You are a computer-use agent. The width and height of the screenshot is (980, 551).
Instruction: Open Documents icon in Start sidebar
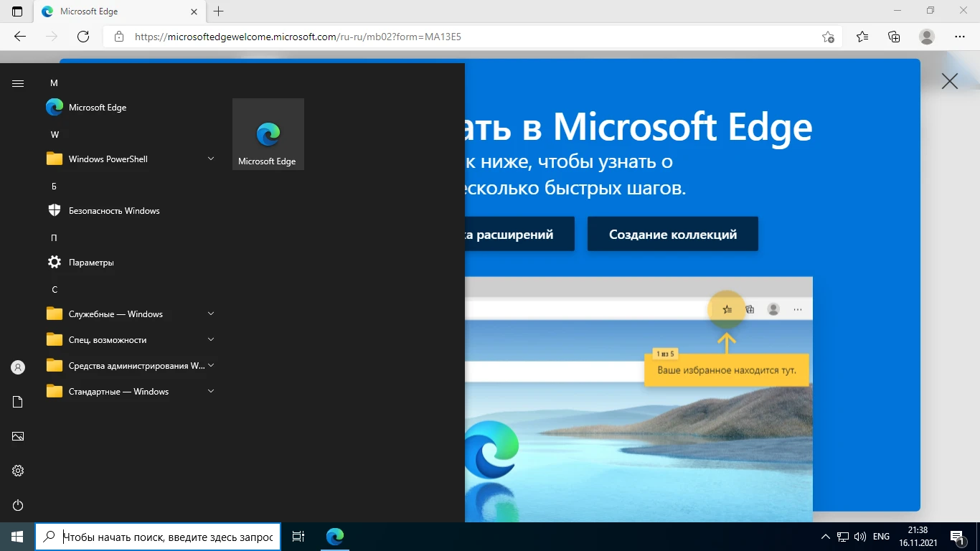pyautogui.click(x=18, y=402)
